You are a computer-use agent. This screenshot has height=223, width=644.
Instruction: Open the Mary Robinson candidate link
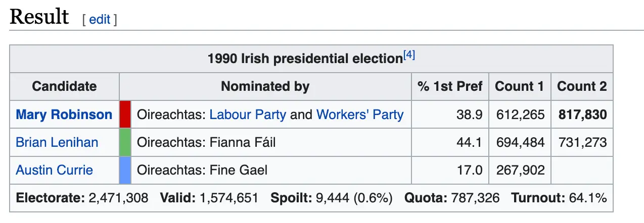(x=64, y=115)
